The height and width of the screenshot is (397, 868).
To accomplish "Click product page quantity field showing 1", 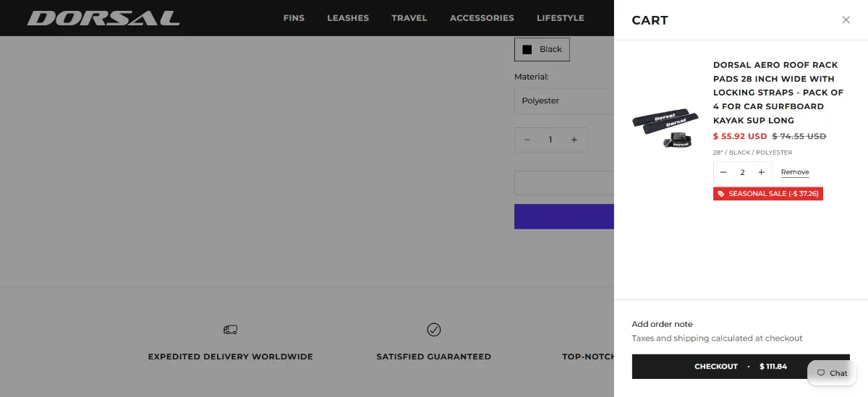I will (550, 140).
